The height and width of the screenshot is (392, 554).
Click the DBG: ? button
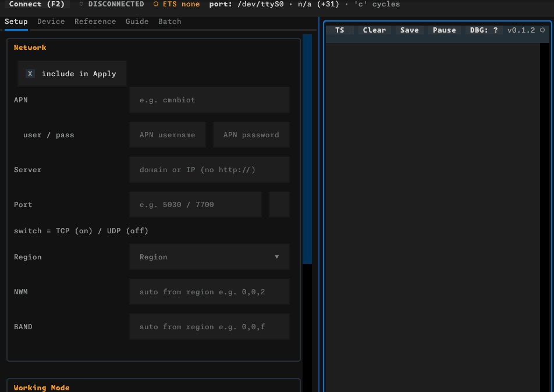484,30
